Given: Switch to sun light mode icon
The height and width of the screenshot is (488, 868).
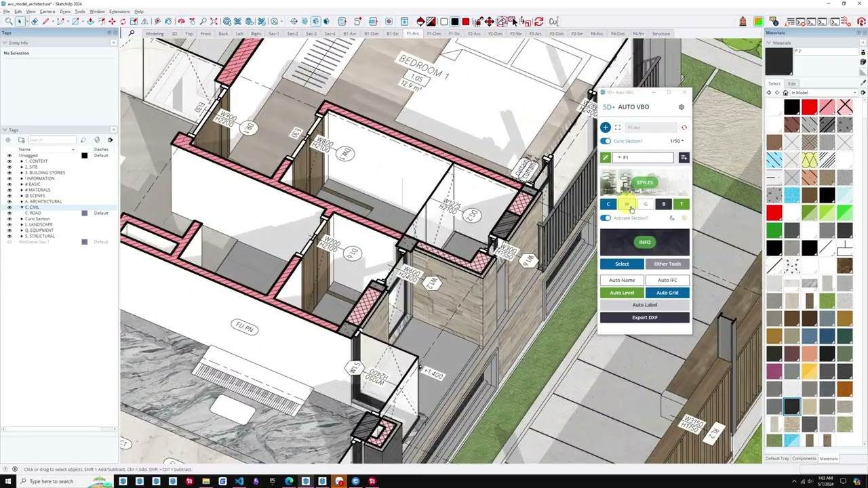Looking at the screenshot, I should (x=684, y=218).
